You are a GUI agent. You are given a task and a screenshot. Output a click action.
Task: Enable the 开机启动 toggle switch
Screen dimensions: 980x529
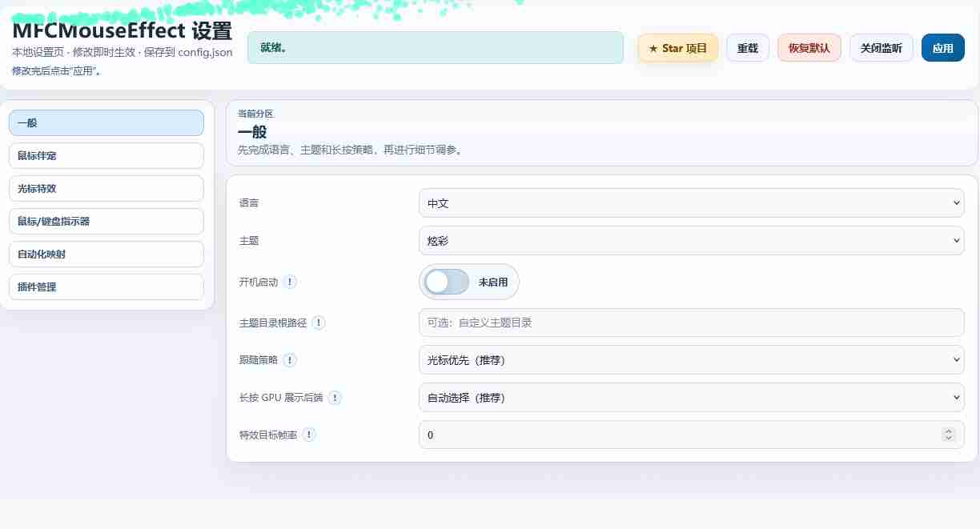coord(446,282)
